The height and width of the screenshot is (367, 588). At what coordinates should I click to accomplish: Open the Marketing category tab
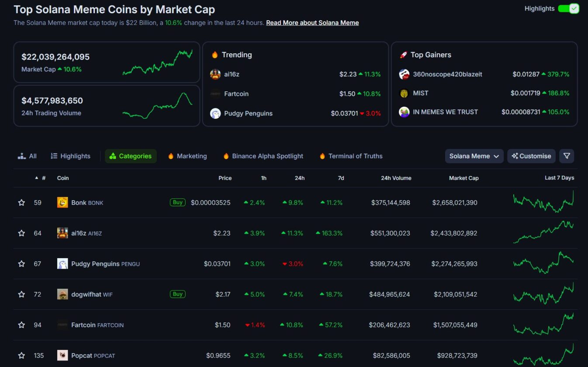(187, 156)
